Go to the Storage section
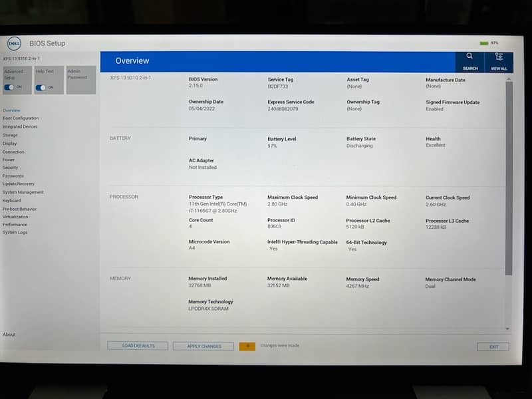Viewport: 532px width, 399px height. pyautogui.click(x=10, y=135)
